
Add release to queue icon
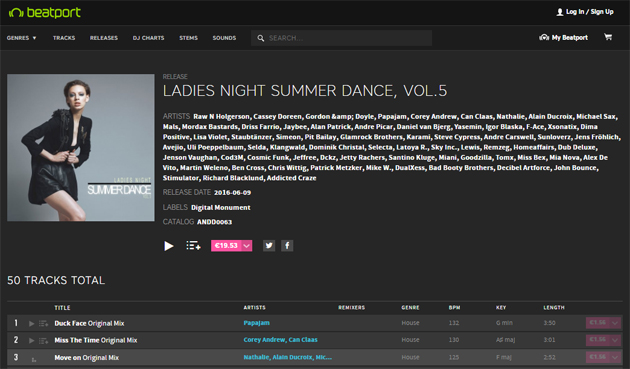[x=193, y=245]
